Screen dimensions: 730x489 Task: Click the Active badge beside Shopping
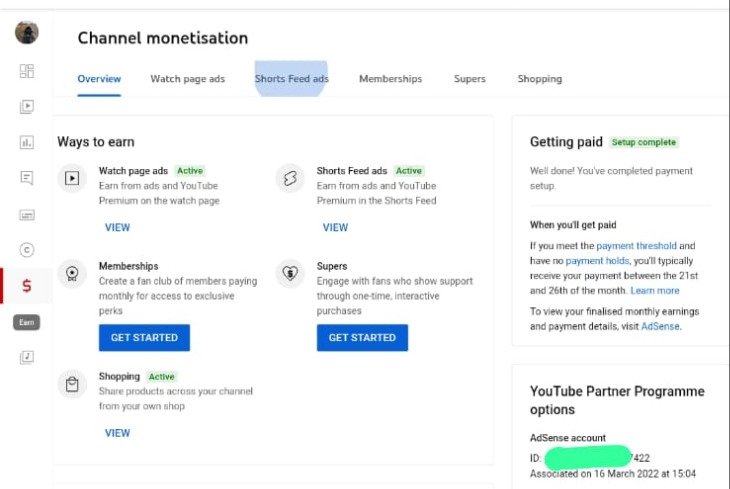click(x=162, y=376)
